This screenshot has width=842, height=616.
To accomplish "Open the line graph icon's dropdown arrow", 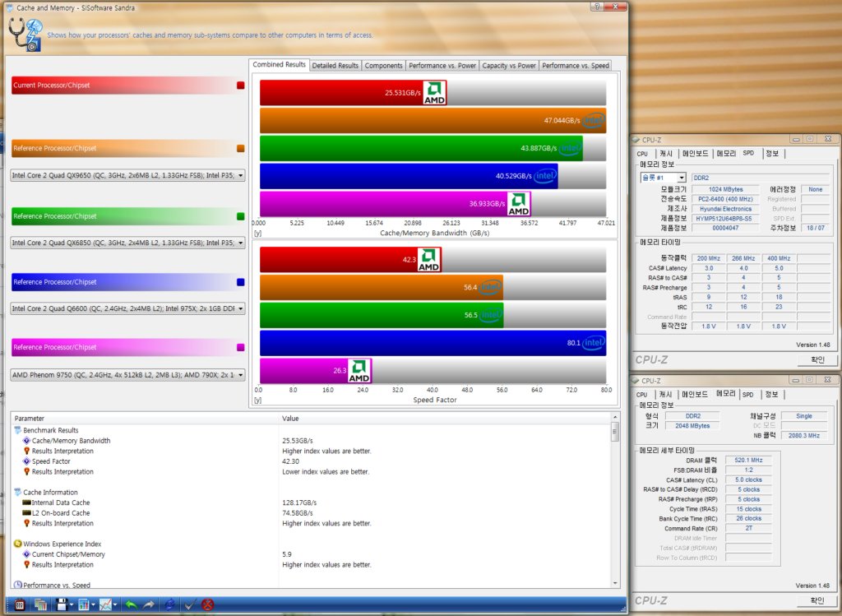I will [115, 605].
